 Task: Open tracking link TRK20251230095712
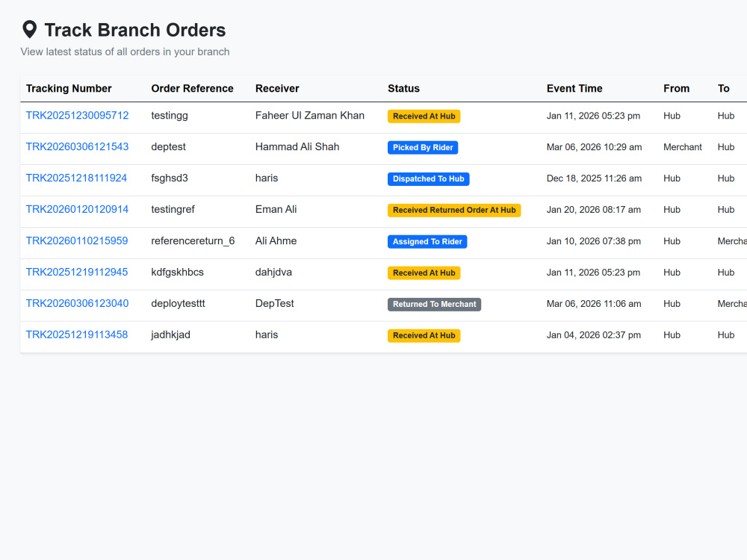tap(77, 116)
